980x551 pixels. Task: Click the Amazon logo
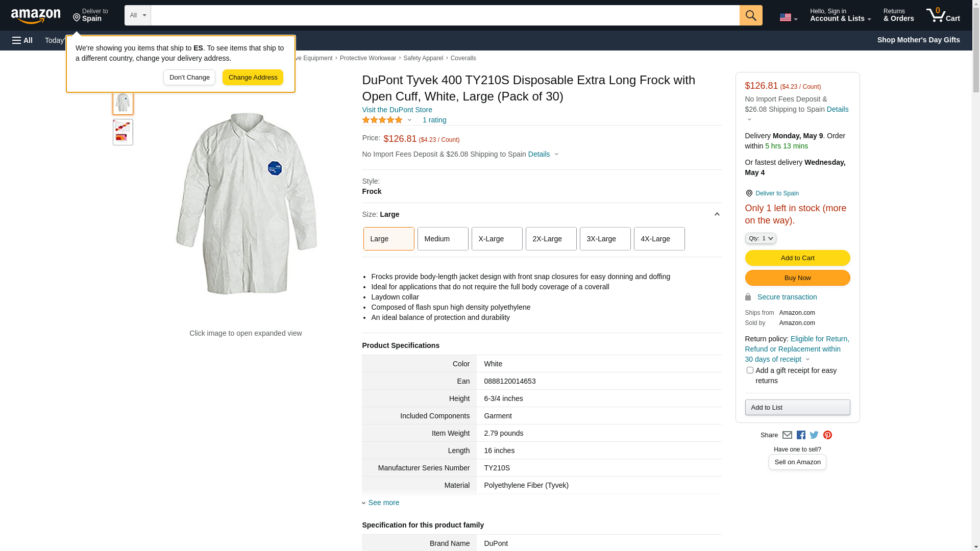(36, 16)
